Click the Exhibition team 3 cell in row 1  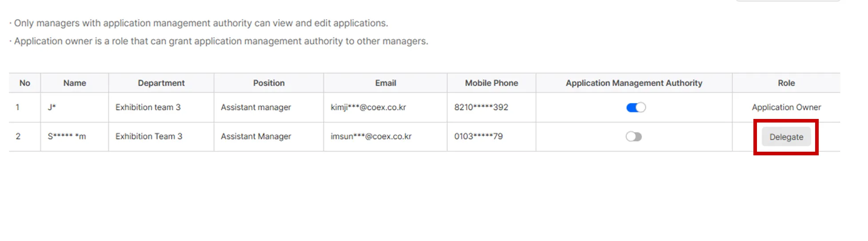(148, 107)
